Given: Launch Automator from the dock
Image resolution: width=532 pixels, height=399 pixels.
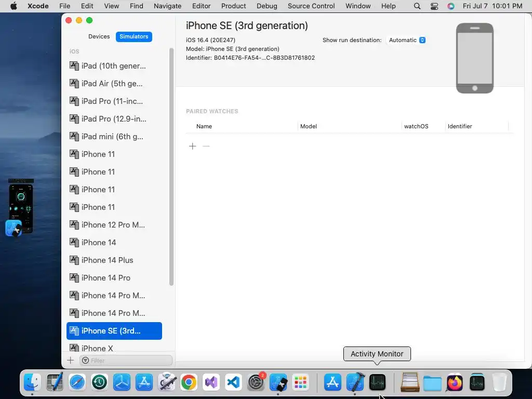Looking at the screenshot, I should [x=167, y=382].
